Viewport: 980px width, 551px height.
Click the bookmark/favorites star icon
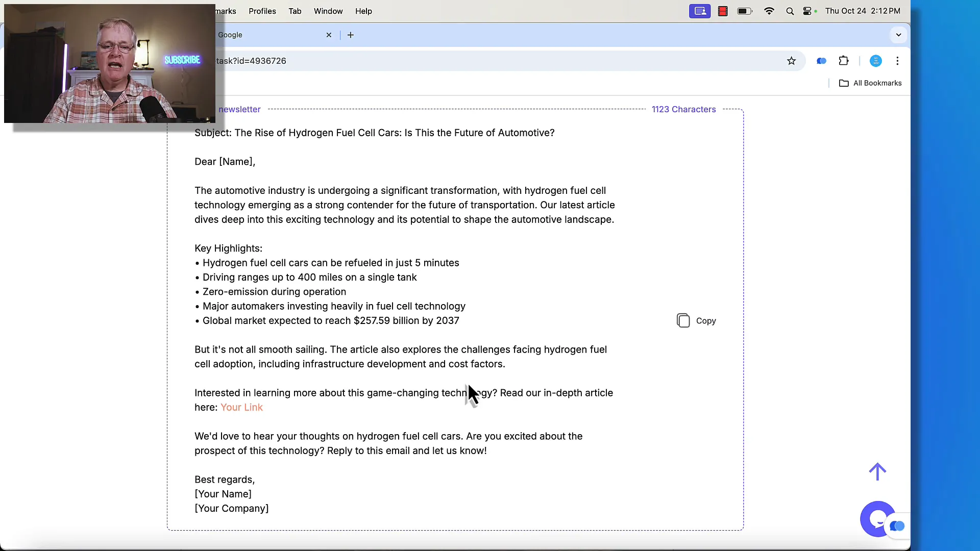click(x=792, y=61)
